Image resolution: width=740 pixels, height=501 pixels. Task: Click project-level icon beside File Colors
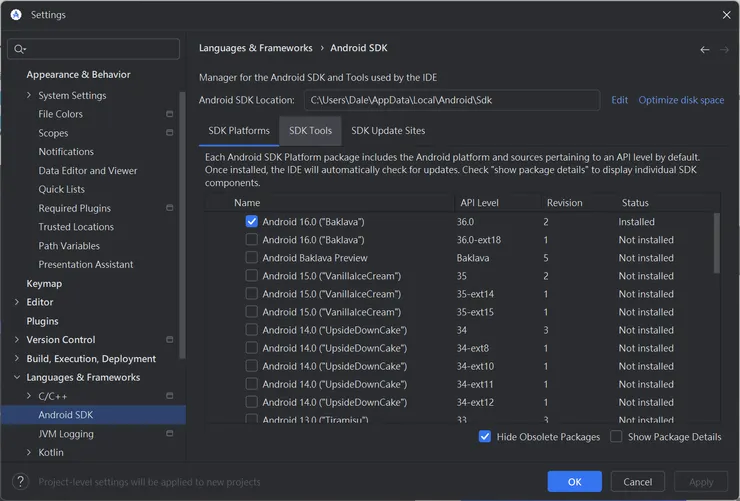click(x=170, y=114)
